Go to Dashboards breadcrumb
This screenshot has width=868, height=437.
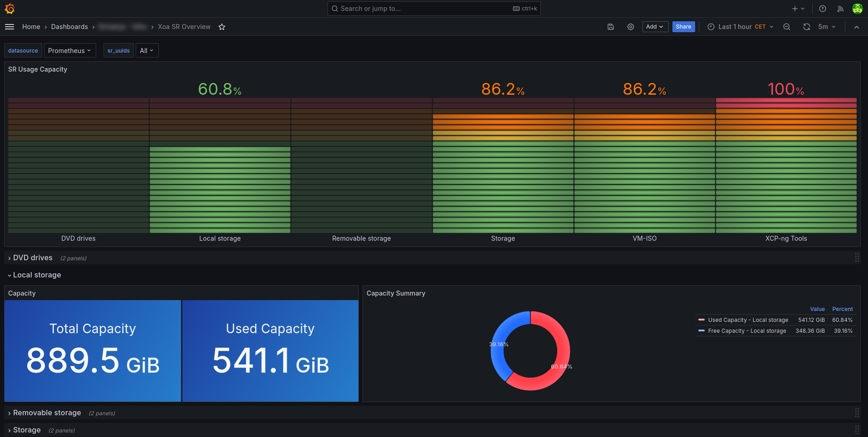coord(69,27)
